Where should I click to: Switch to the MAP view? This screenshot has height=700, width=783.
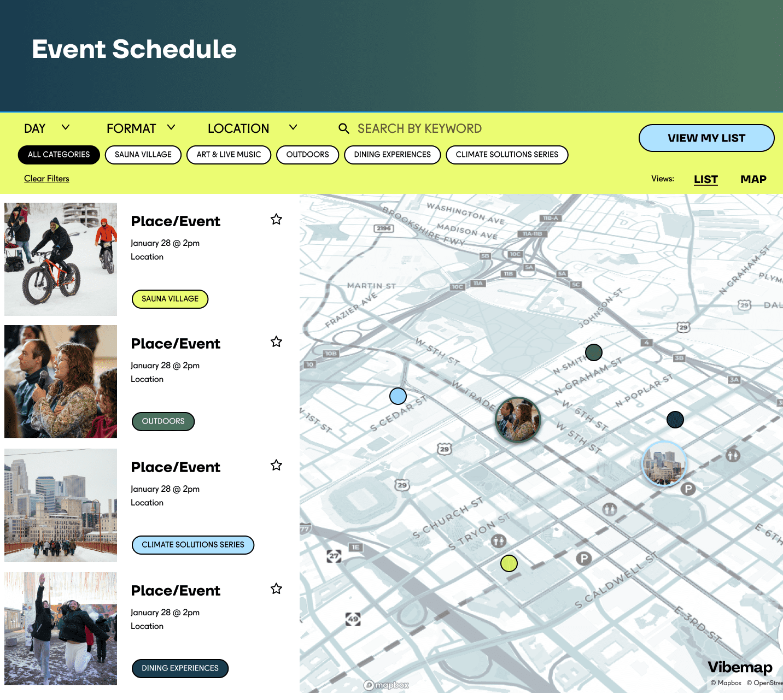pos(753,179)
